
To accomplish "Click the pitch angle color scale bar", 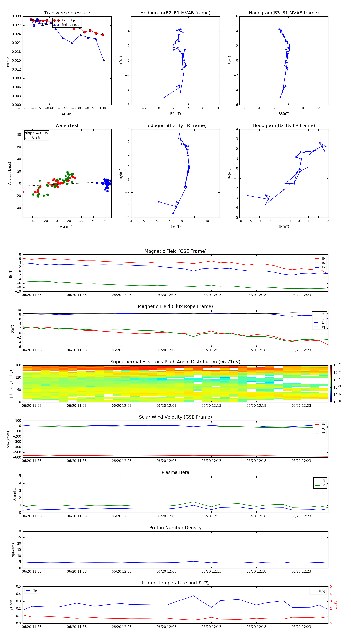I will [331, 383].
